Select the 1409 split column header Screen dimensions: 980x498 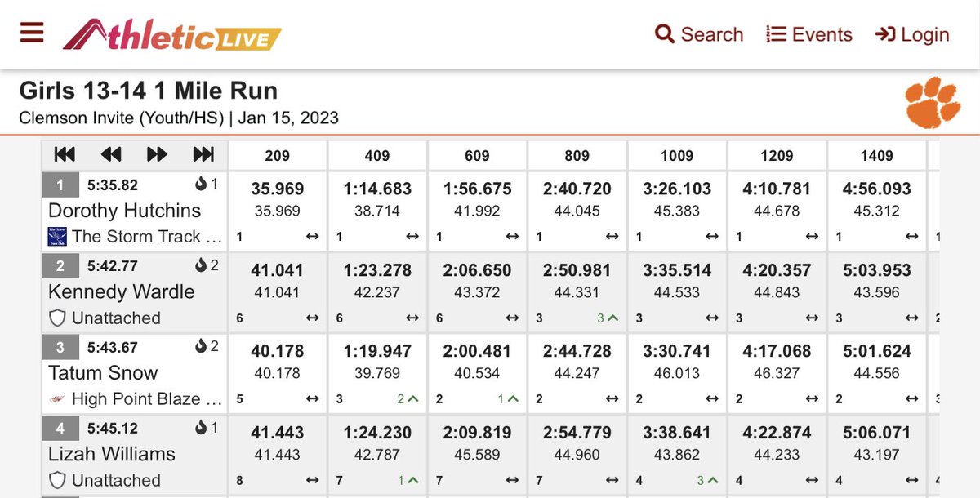pos(877,155)
